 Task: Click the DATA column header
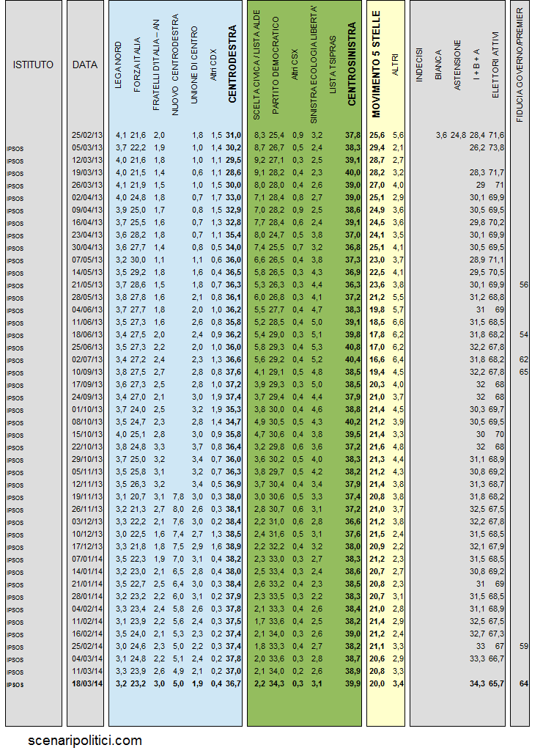[x=85, y=65]
